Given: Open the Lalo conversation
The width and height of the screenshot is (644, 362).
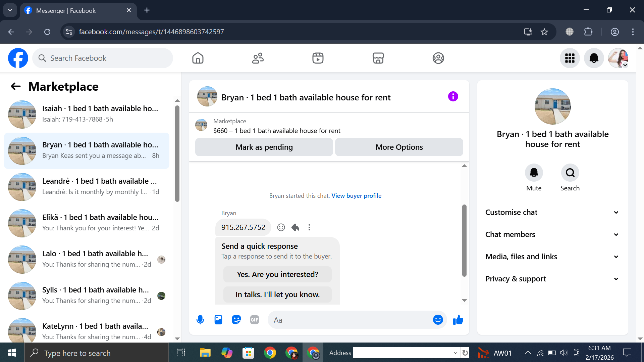Looking at the screenshot, I should click(87, 260).
